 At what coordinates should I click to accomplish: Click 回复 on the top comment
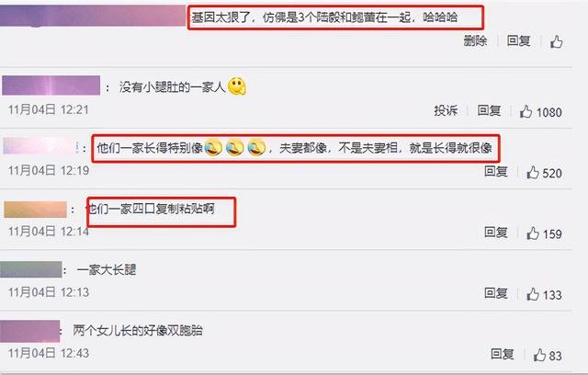tap(518, 40)
